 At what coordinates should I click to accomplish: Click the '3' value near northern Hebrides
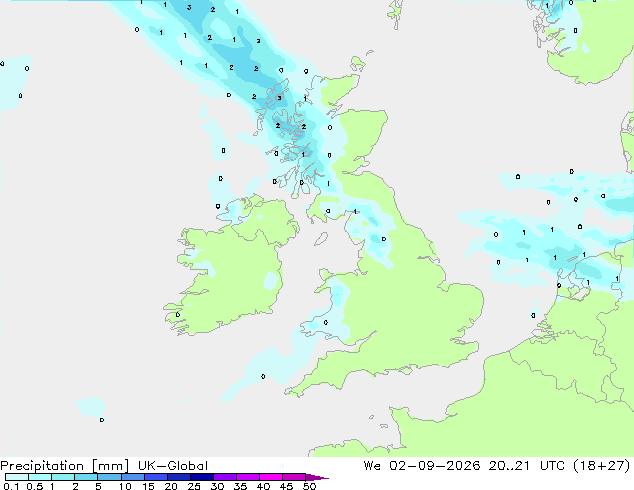(279, 98)
